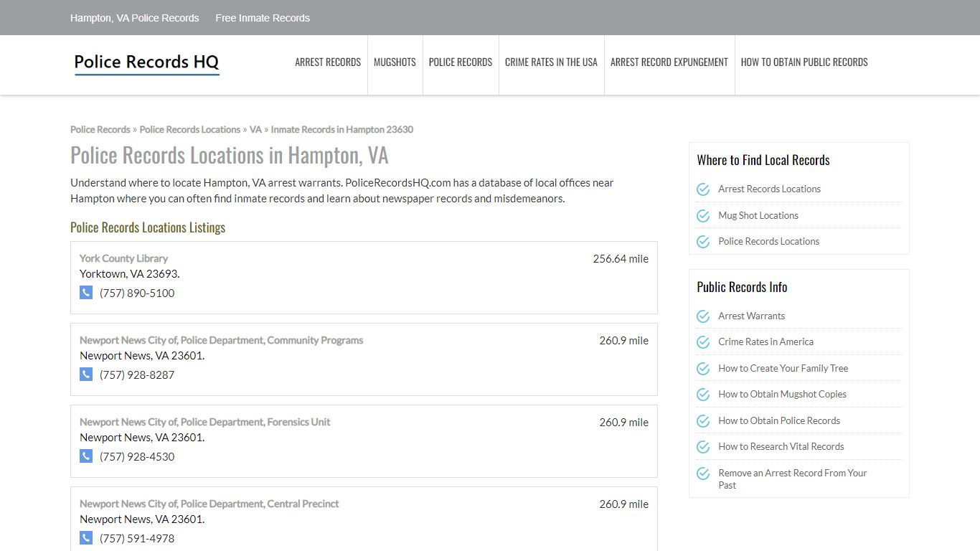Viewport: 980px width, 551px height.
Task: Open the Arrest Records menu item
Action: [328, 62]
